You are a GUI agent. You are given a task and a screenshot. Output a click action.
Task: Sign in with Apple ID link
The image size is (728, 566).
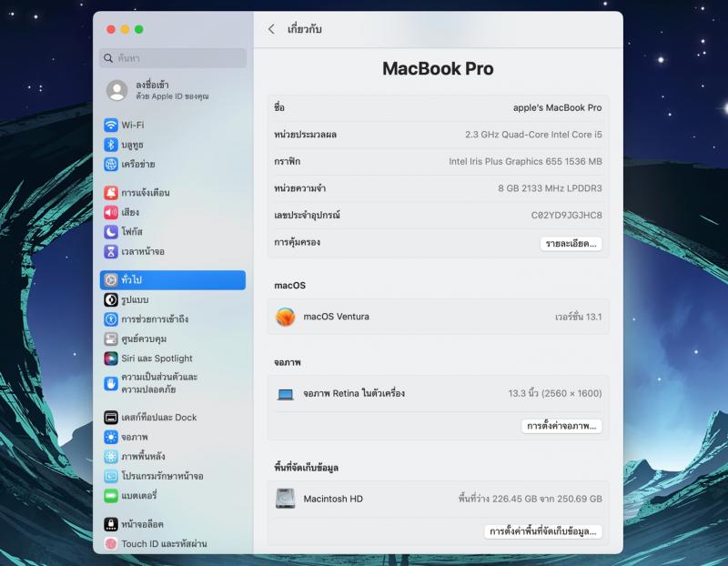(x=172, y=90)
